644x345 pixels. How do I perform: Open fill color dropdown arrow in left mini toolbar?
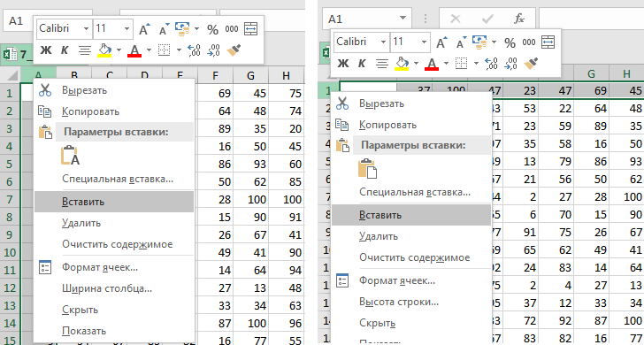[119, 50]
